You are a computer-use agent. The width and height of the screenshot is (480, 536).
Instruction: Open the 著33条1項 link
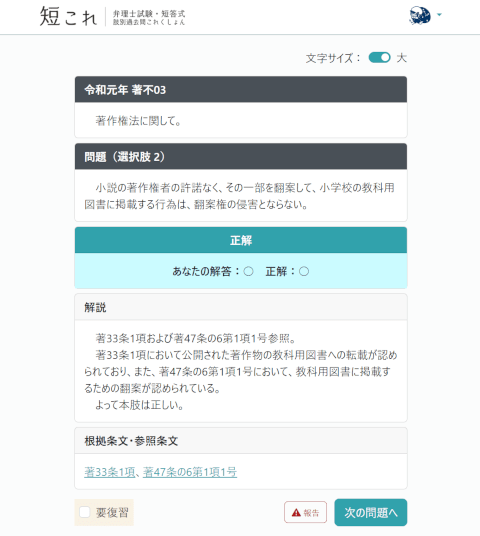(110, 472)
